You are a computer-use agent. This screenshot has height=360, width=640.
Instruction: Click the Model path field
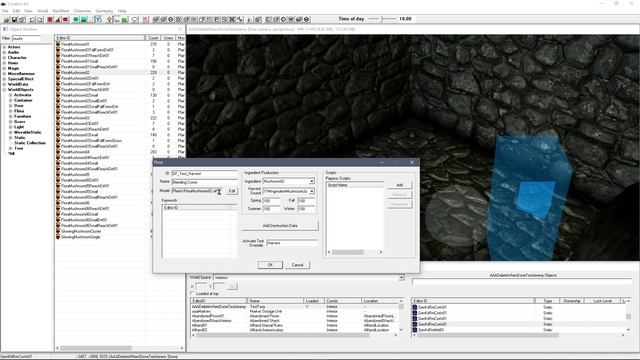198,191
